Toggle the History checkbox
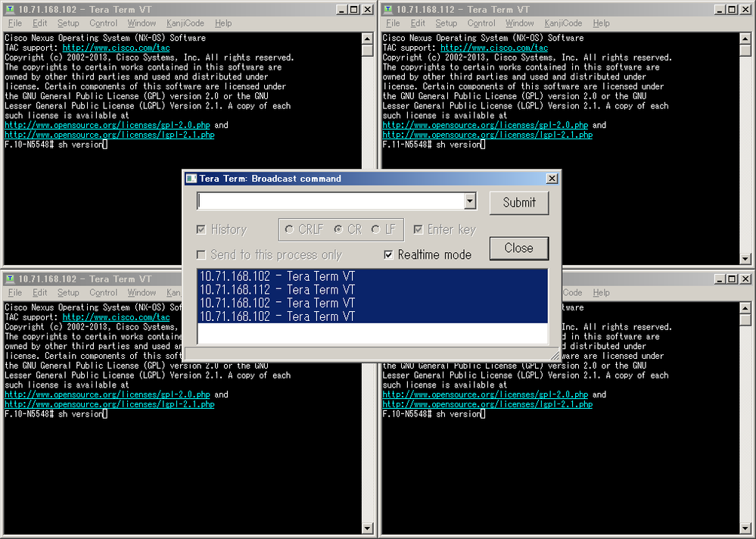 (x=201, y=229)
